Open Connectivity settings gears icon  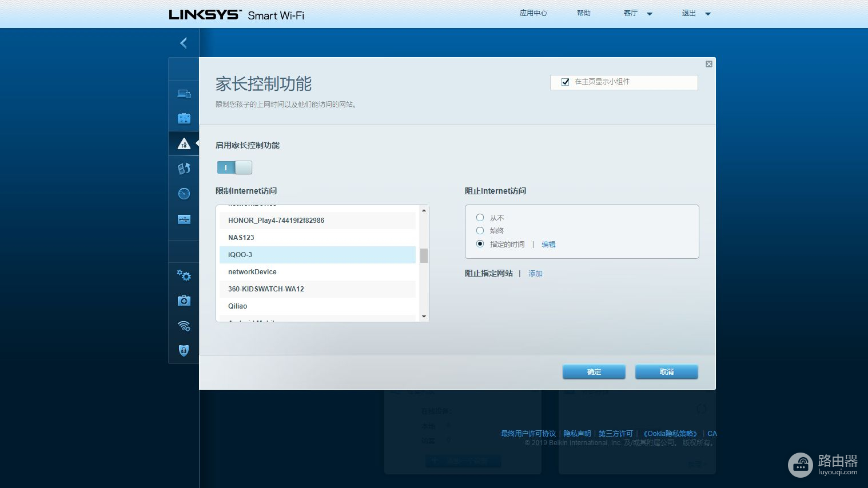[x=184, y=275]
